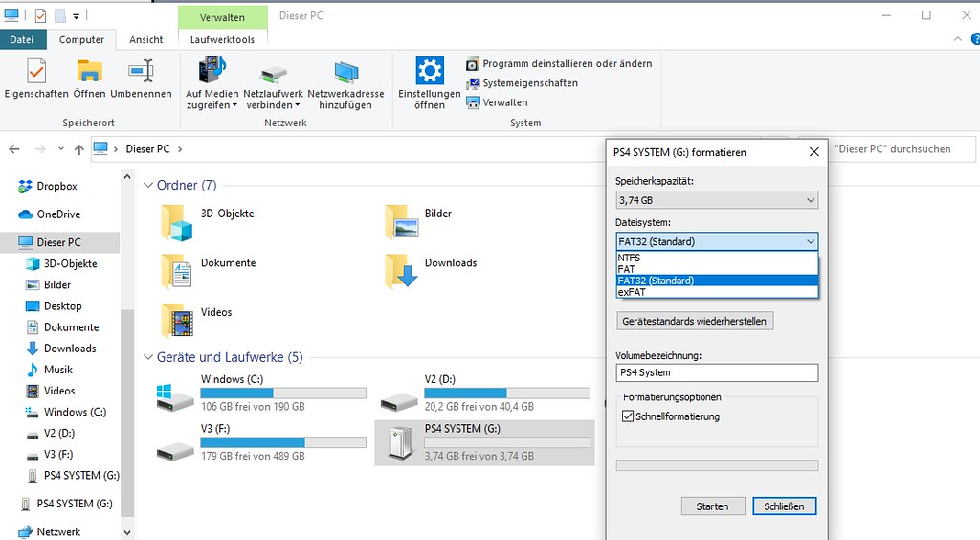Click the Öffnen folder icon in ribbon
This screenshot has height=540, width=980.
pyautogui.click(x=89, y=71)
